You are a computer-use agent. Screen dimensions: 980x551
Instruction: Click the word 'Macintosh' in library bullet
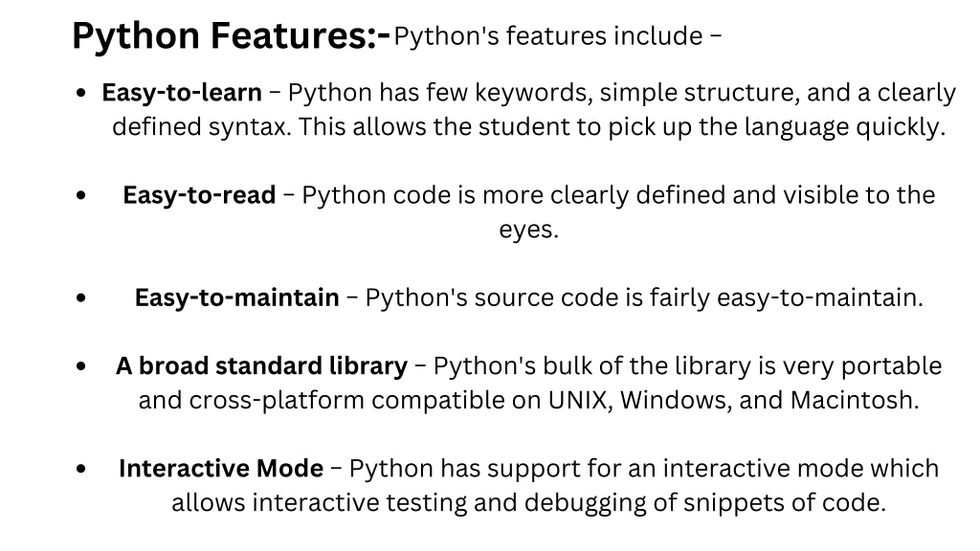pyautogui.click(x=854, y=400)
